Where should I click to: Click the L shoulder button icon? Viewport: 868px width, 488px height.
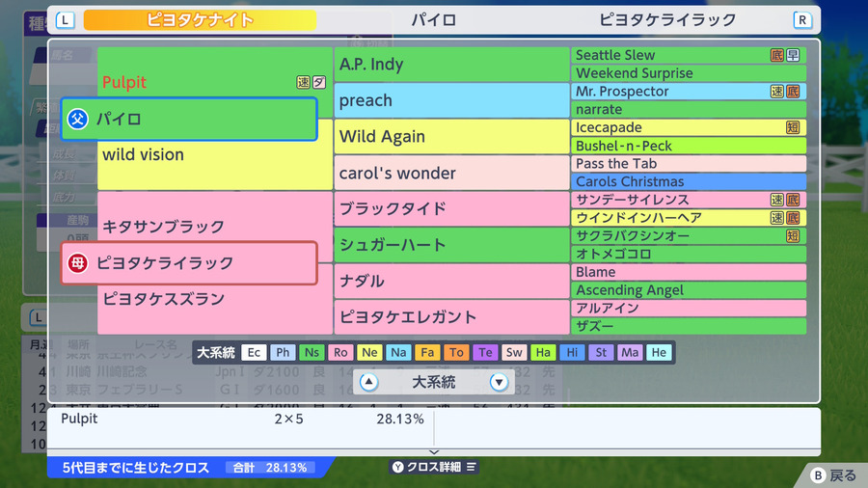click(66, 20)
